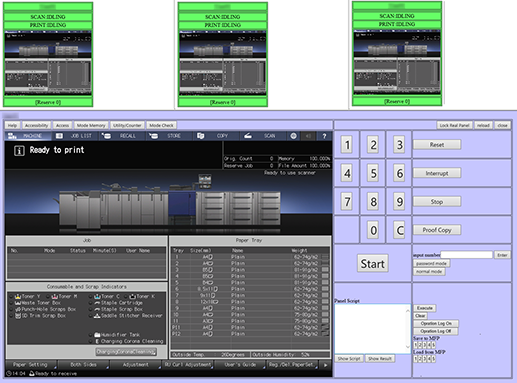Click the Help button

pos(12,125)
